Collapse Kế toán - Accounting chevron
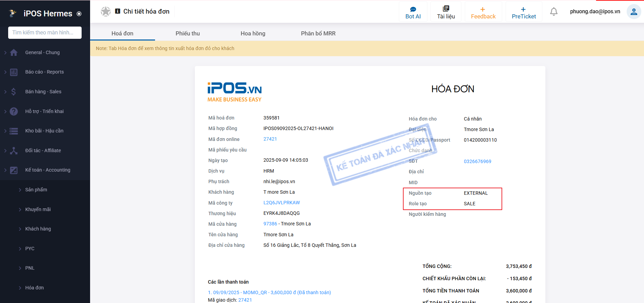This screenshot has width=644, height=303. pyautogui.click(x=5, y=170)
